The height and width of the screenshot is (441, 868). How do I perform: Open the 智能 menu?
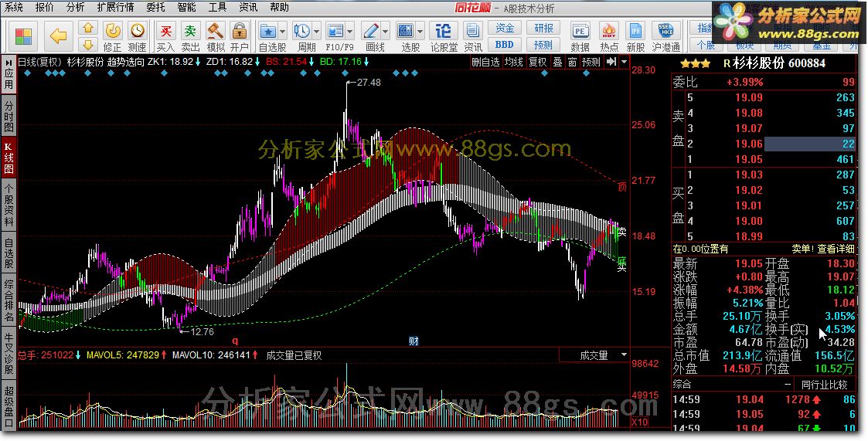pyautogui.click(x=186, y=7)
